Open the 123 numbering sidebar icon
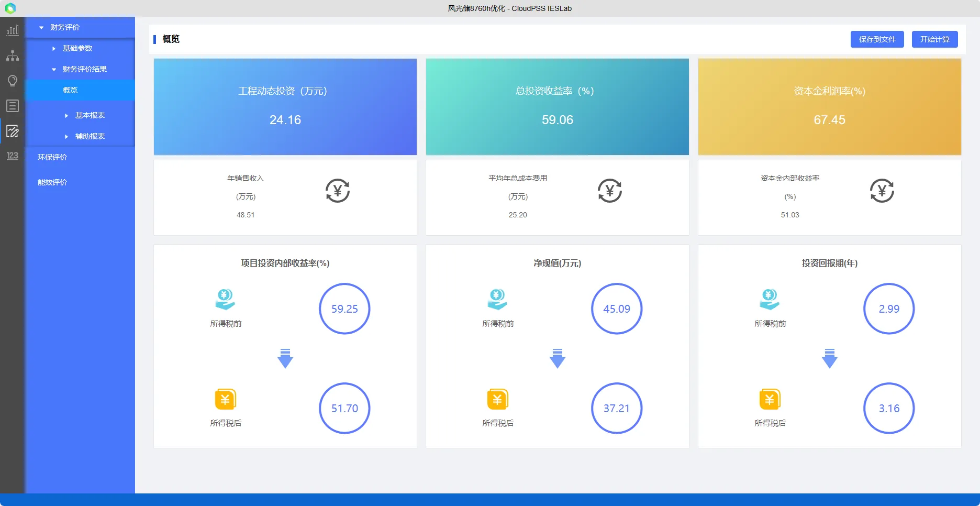The width and height of the screenshot is (980, 506). point(13,156)
